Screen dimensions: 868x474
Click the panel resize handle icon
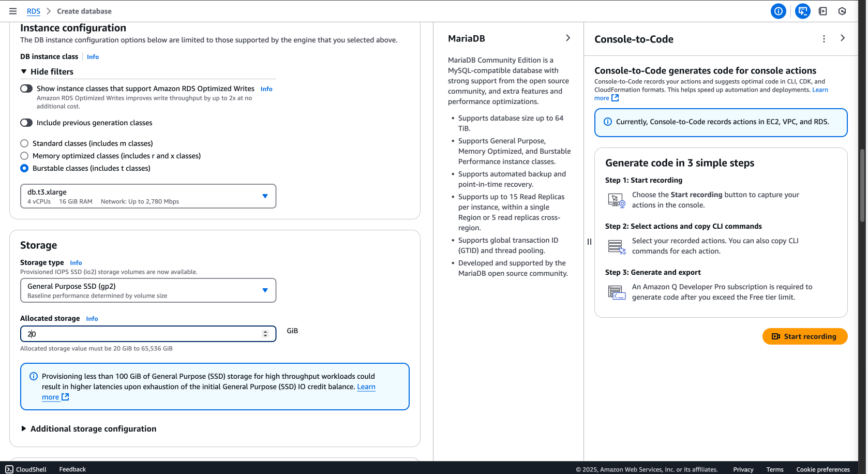coord(589,242)
